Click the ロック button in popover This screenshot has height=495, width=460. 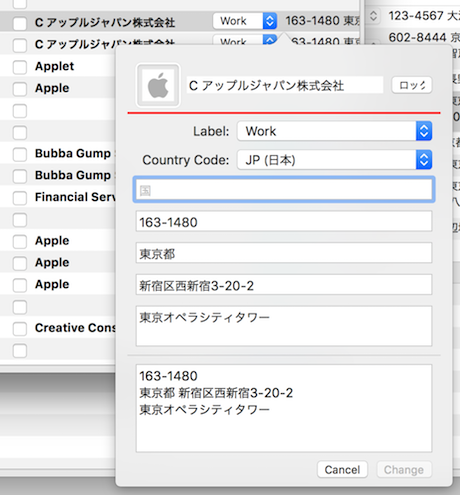[x=412, y=85]
